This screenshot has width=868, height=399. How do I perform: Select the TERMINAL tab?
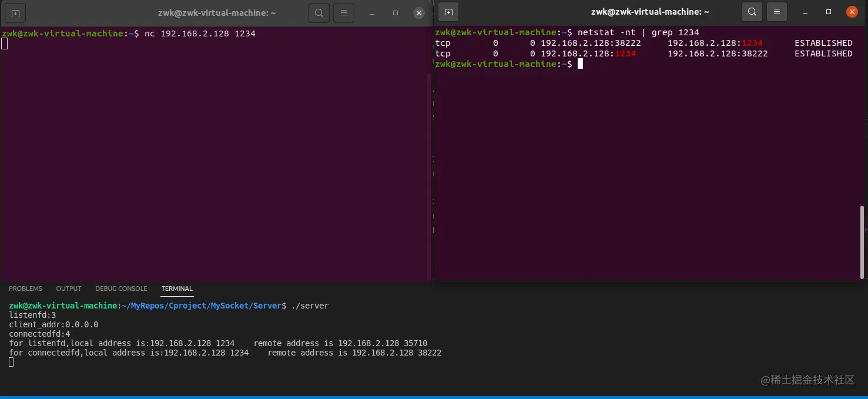[x=177, y=289]
